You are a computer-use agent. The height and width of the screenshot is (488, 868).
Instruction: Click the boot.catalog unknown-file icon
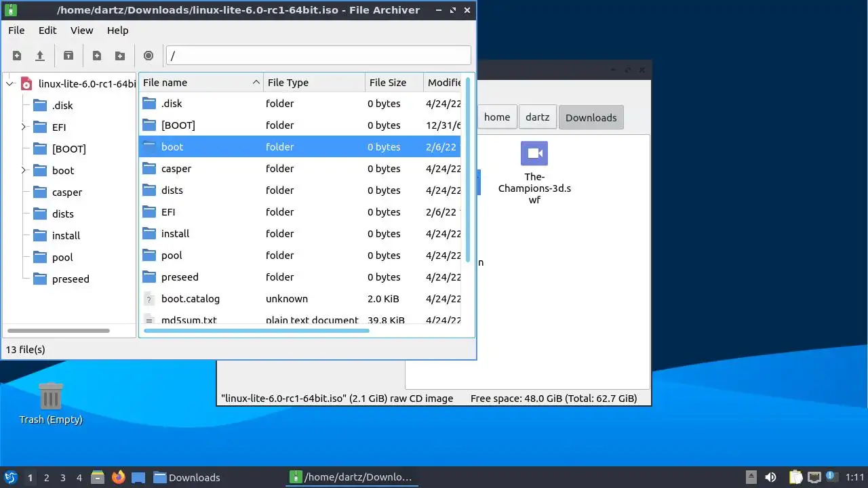pyautogui.click(x=149, y=299)
